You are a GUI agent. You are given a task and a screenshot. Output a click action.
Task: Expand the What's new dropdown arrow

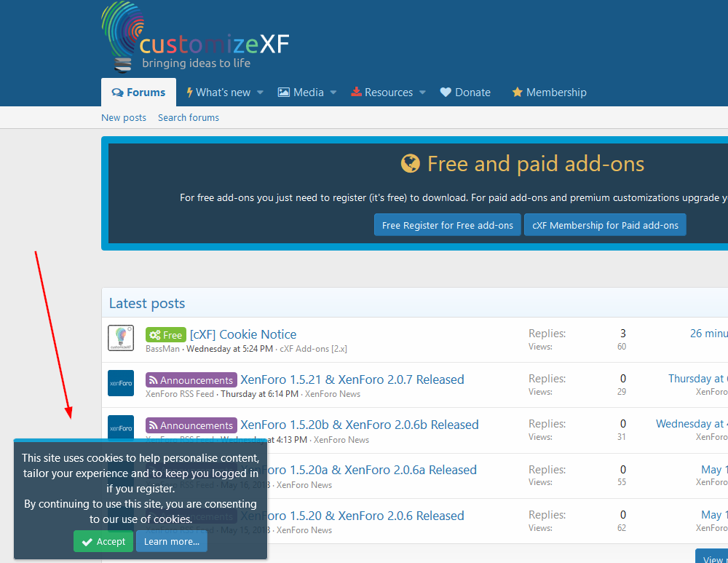(x=261, y=92)
